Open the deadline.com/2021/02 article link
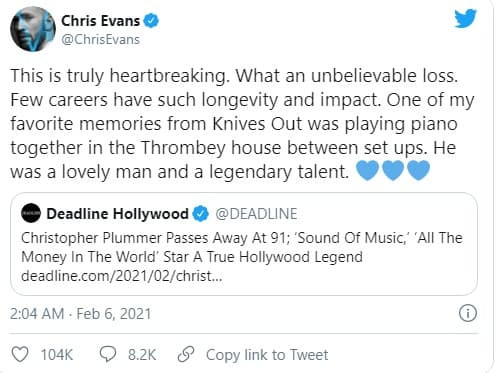This screenshot has height=373, width=502. (121, 276)
